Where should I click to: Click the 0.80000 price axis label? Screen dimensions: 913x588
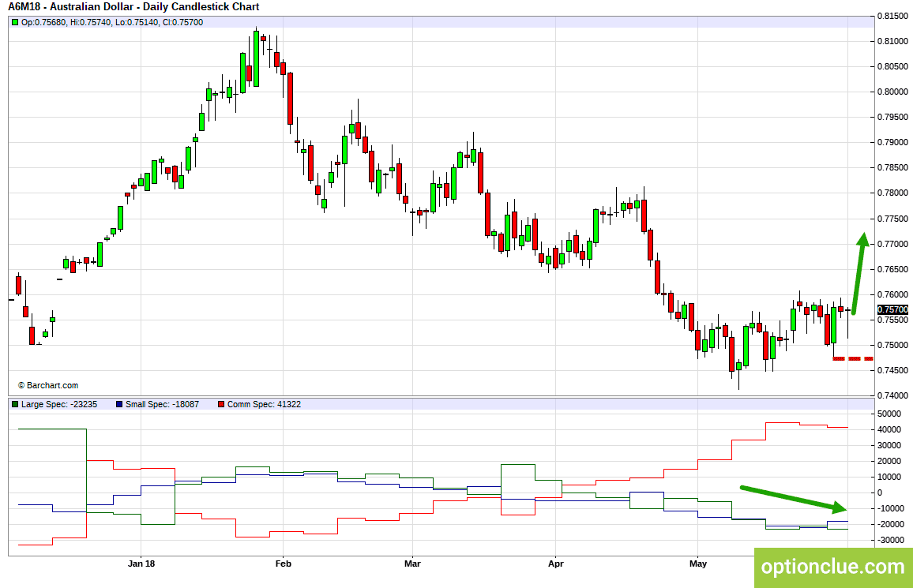(892, 92)
